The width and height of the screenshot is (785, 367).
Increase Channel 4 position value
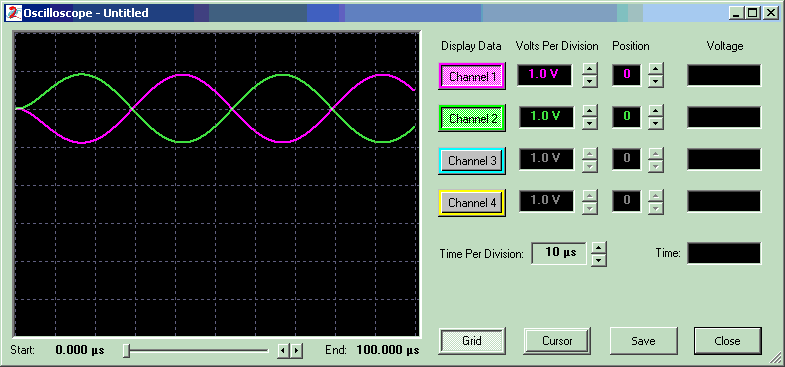click(656, 195)
